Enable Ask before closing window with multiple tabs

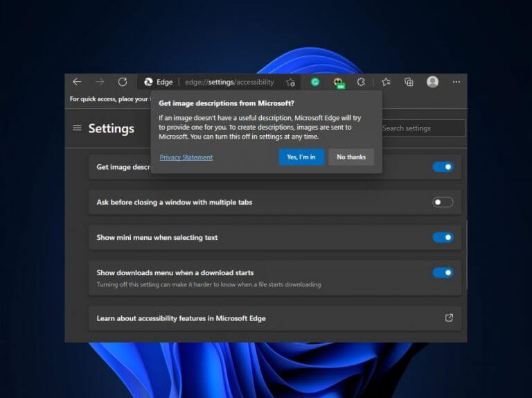tap(443, 202)
